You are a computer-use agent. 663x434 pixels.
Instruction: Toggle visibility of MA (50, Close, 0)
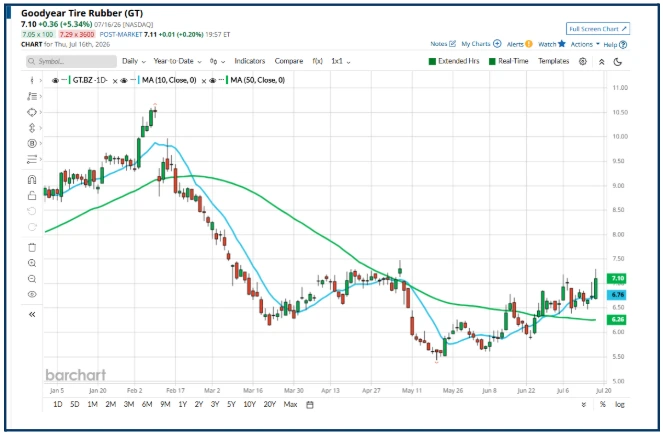click(212, 80)
